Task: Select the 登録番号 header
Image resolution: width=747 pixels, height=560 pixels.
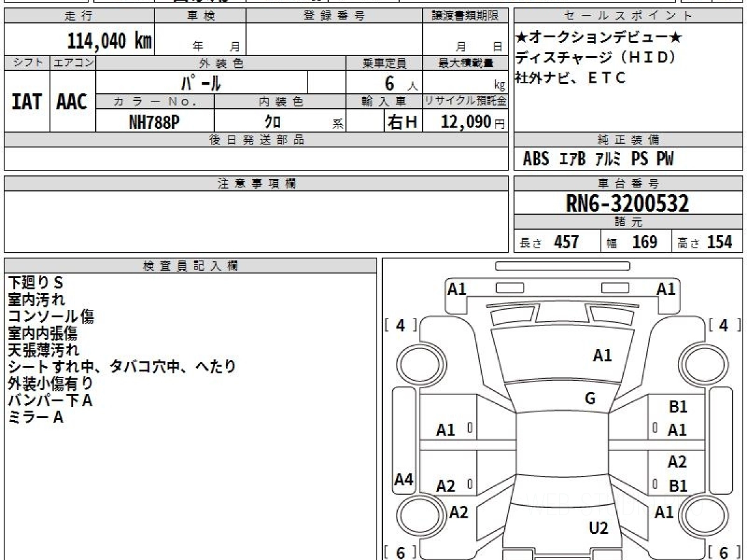Action: coord(334,16)
